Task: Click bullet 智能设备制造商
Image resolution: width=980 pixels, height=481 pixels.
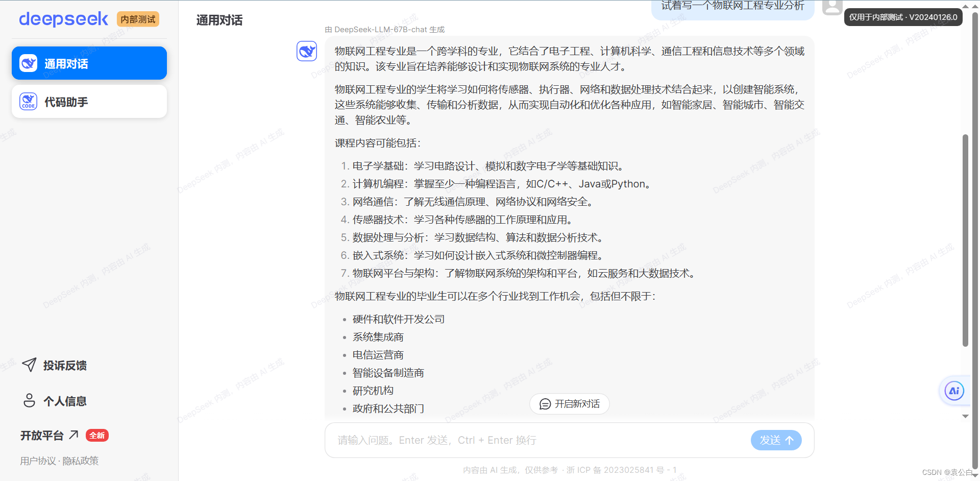Action: (x=388, y=373)
